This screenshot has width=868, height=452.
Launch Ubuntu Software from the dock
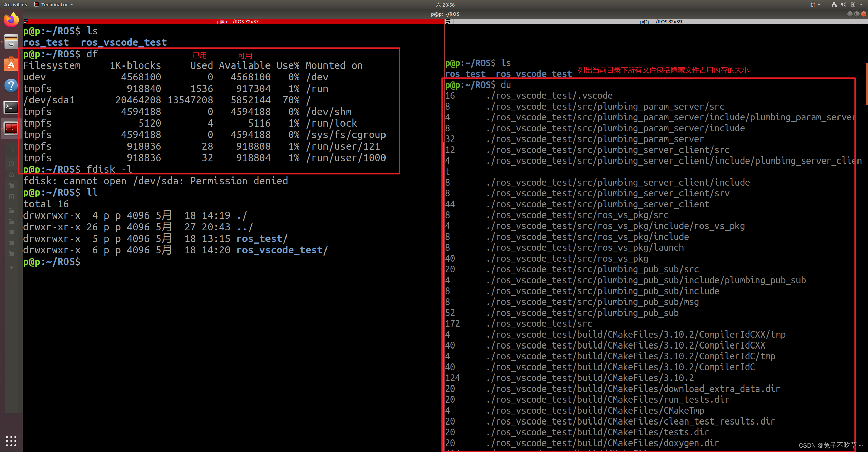pos(11,63)
